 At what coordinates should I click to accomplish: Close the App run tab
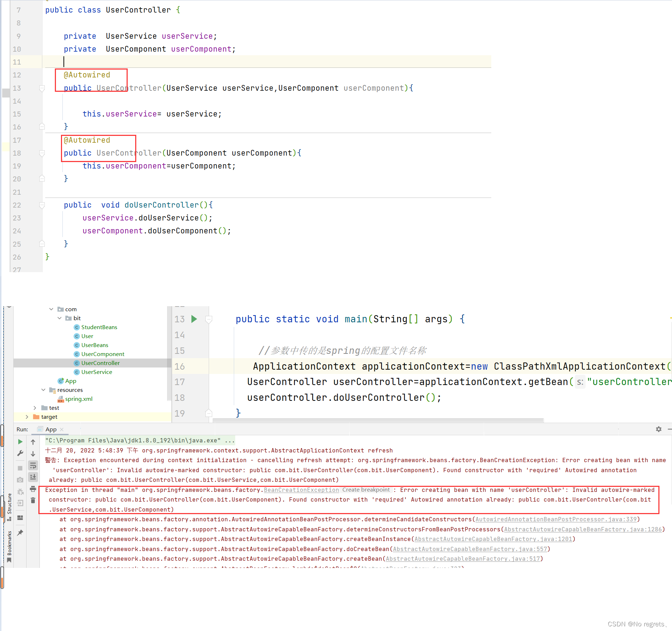pos(62,429)
